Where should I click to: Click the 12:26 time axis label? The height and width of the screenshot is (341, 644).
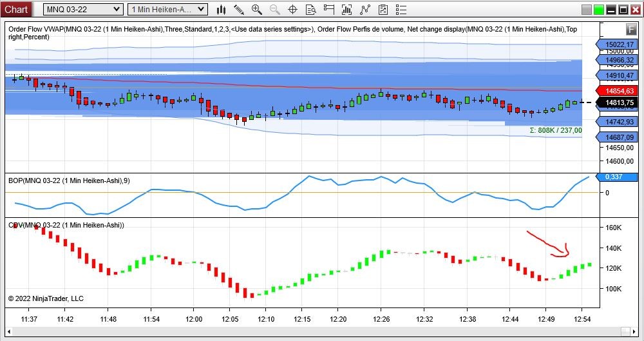(381, 319)
